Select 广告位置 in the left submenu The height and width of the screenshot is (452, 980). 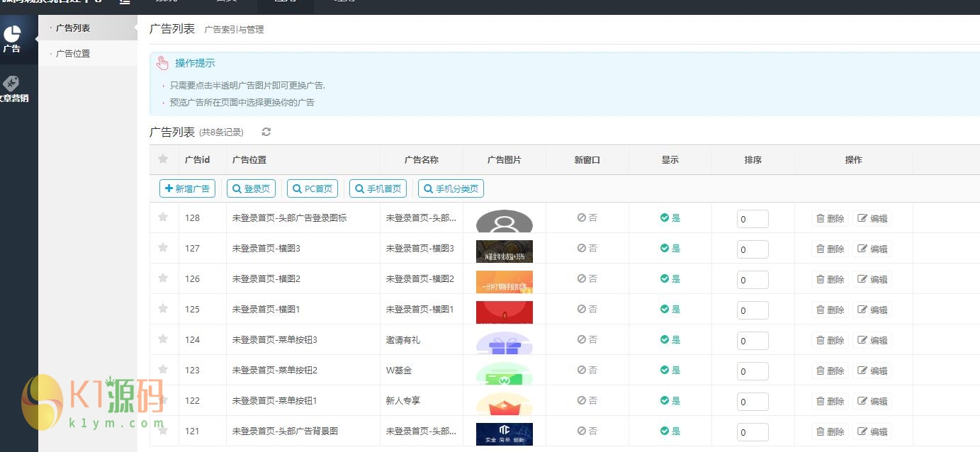(x=73, y=54)
